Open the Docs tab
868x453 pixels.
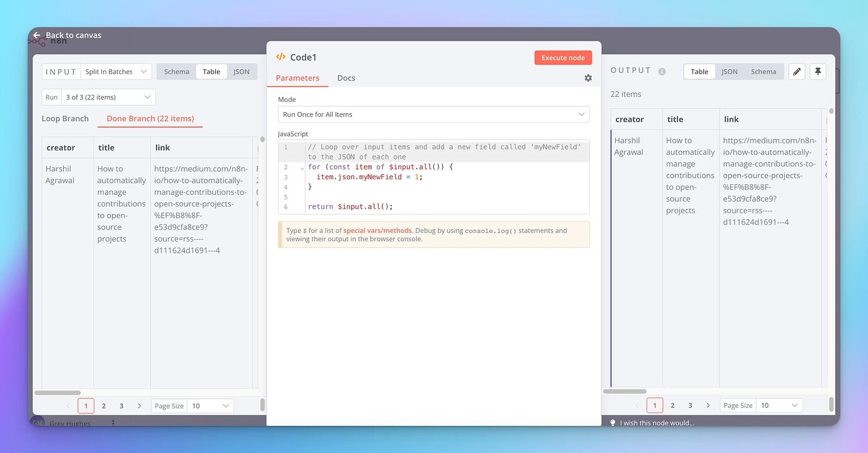point(346,78)
